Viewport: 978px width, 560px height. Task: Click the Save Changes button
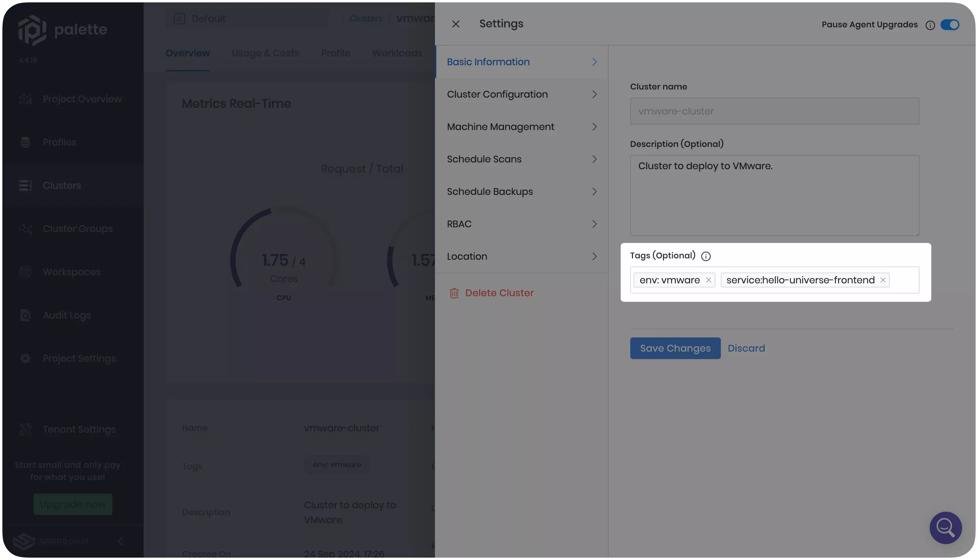[675, 348]
